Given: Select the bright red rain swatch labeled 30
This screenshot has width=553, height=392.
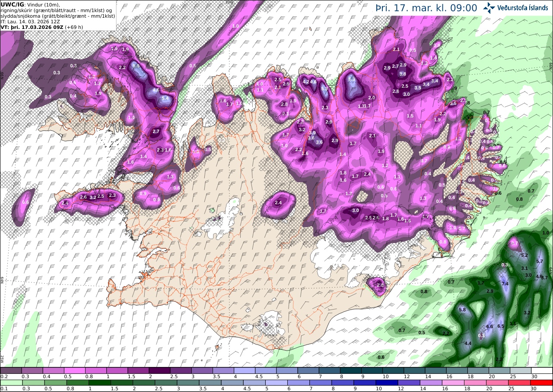Looking at the screenshot, I should pos(542,383).
